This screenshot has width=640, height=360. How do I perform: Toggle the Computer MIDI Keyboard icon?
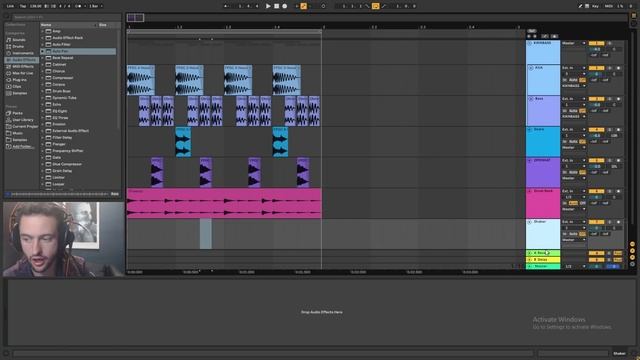coord(587,6)
